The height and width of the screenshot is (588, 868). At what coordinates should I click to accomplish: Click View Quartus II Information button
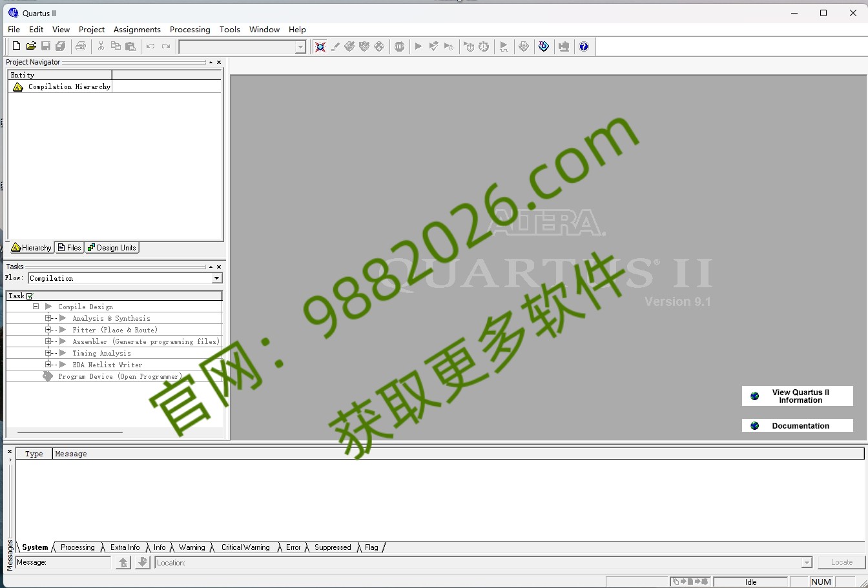point(798,396)
